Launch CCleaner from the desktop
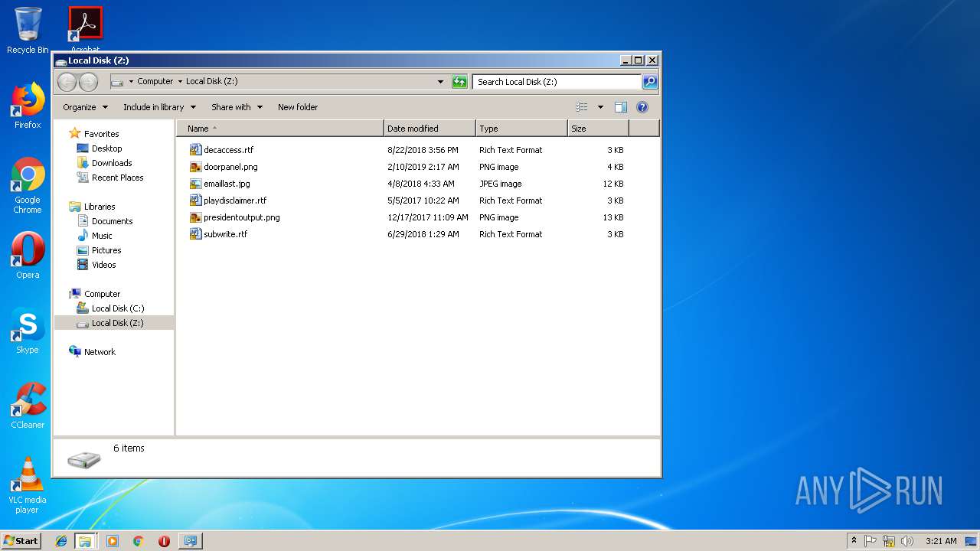Screen dimensions: 980x551 pyautogui.click(x=28, y=406)
